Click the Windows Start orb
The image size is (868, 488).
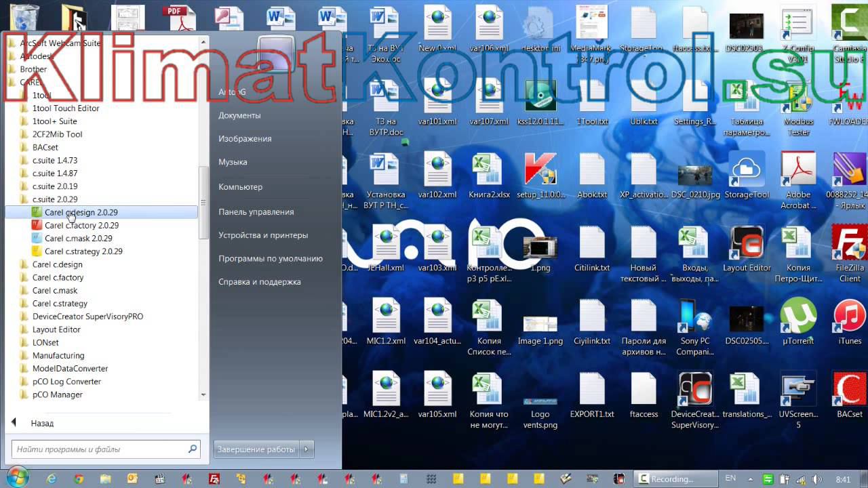pos(18,478)
